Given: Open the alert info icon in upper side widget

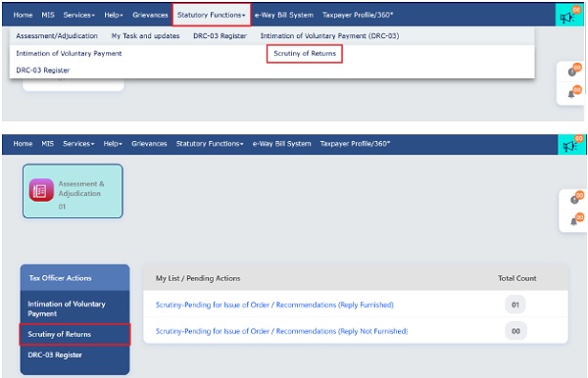Looking at the screenshot, I should point(572,71).
